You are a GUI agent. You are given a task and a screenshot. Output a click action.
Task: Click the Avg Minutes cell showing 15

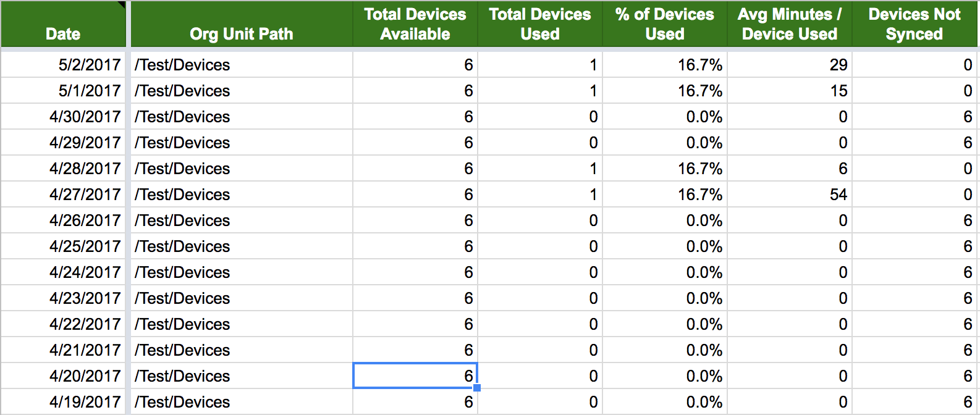tap(789, 91)
